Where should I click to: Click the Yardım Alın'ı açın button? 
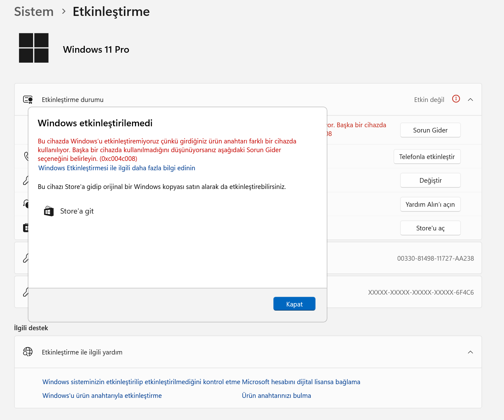pos(430,204)
